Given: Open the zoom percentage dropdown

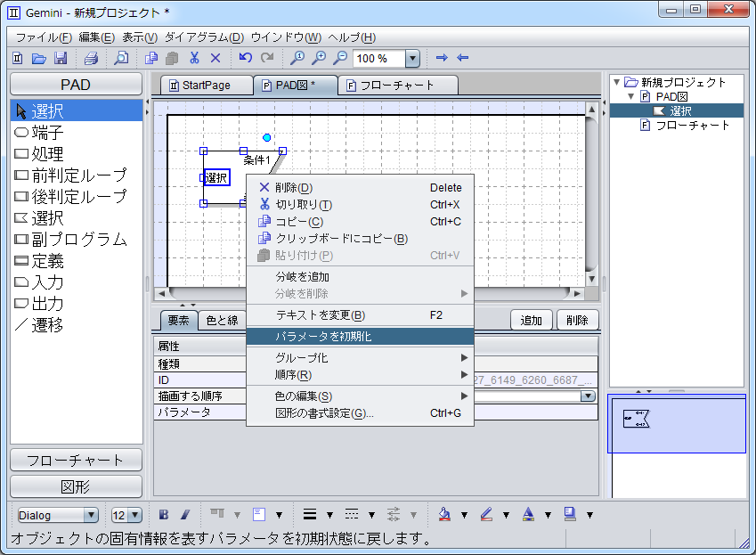Looking at the screenshot, I should tap(412, 59).
